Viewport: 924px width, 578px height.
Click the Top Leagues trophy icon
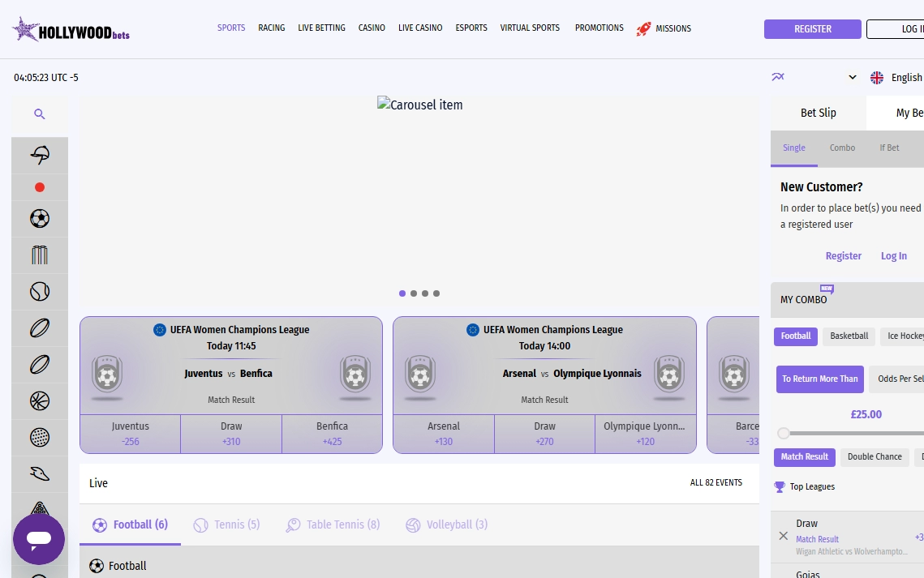pos(780,486)
